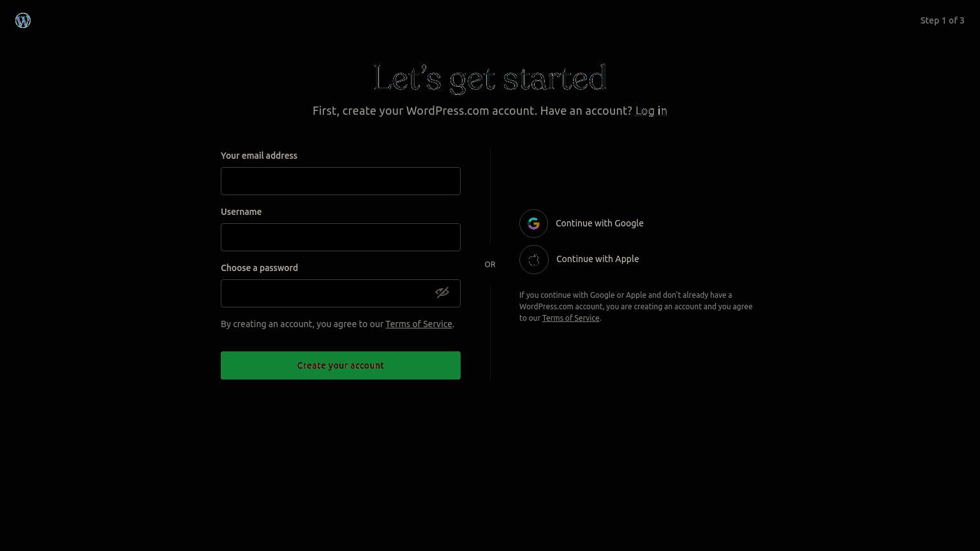Screen dimensions: 980x551
Task: Choose Continue with Apple
Action: (x=579, y=259)
